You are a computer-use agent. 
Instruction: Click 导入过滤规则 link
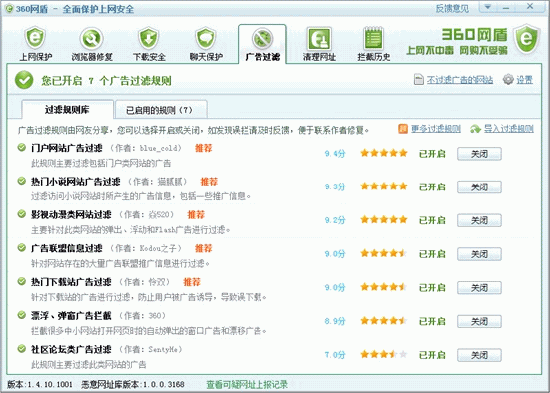point(509,129)
